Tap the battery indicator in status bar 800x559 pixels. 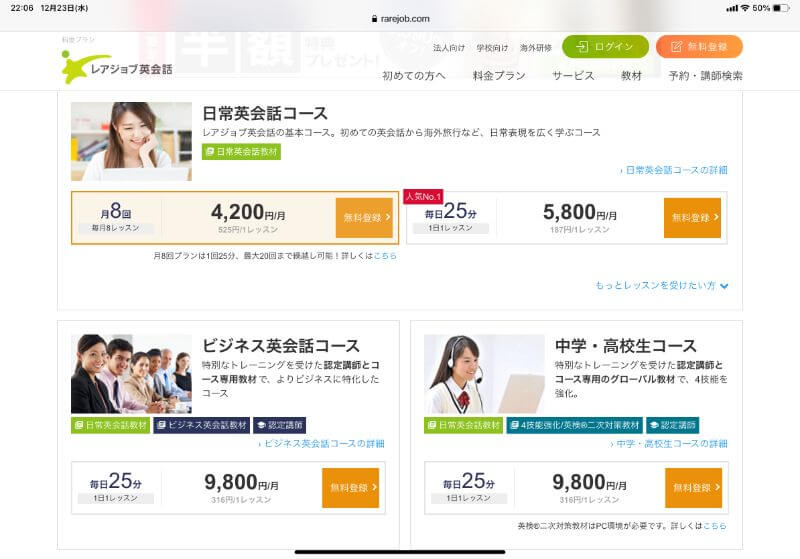(781, 8)
